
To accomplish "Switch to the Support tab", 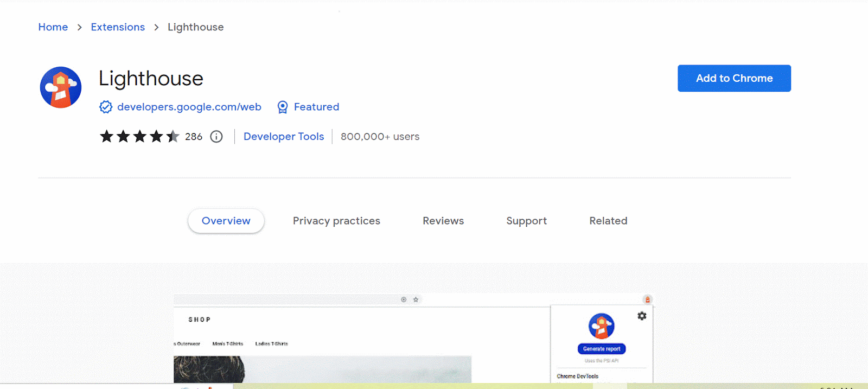I will pyautogui.click(x=526, y=221).
